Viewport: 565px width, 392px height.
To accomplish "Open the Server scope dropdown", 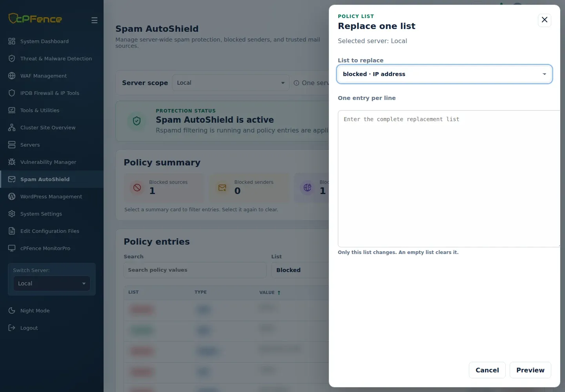I will [231, 83].
